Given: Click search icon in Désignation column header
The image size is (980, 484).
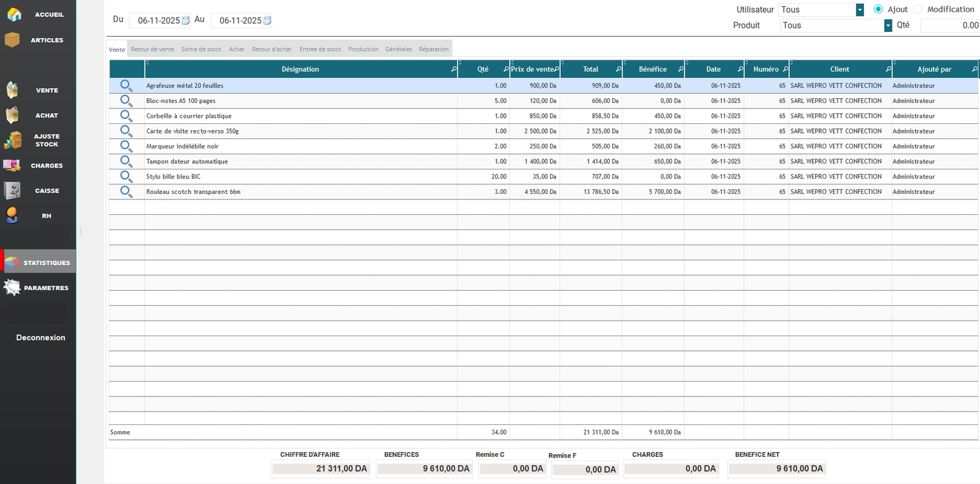Looking at the screenshot, I should [454, 69].
